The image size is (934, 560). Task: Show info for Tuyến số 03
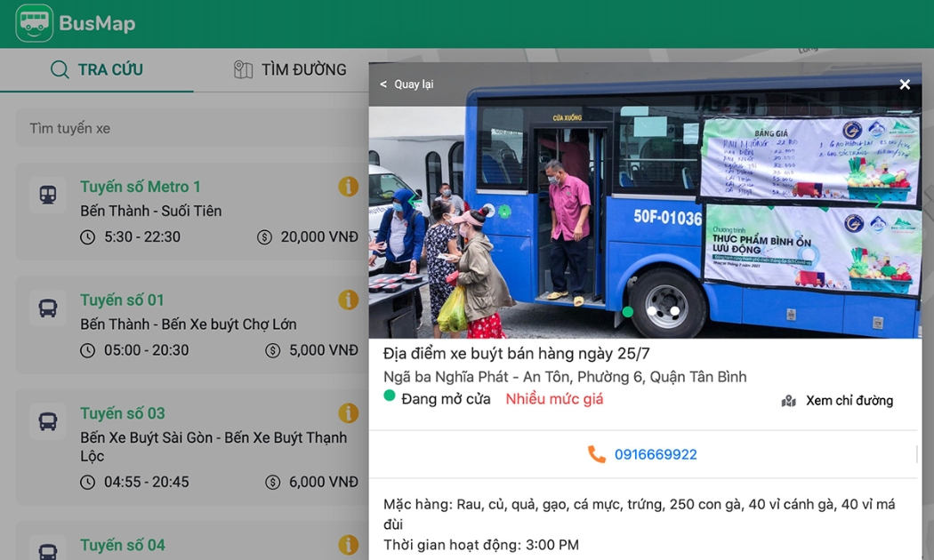pyautogui.click(x=348, y=413)
